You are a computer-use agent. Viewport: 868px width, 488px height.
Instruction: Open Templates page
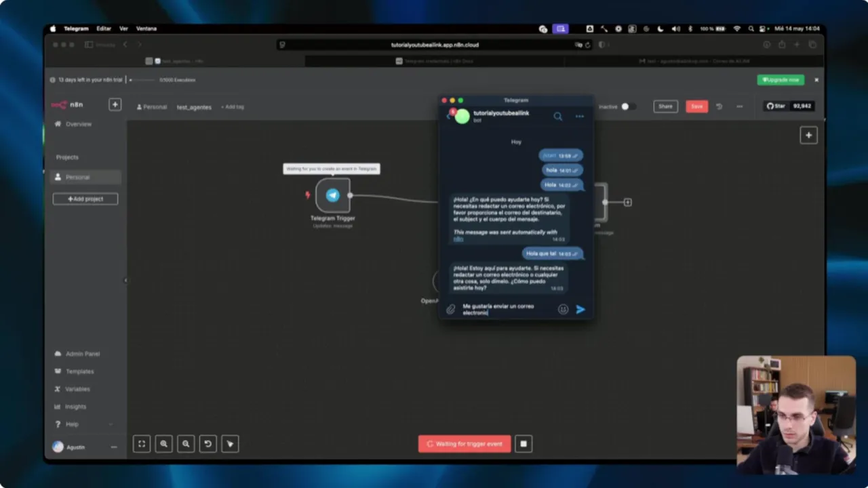point(79,371)
